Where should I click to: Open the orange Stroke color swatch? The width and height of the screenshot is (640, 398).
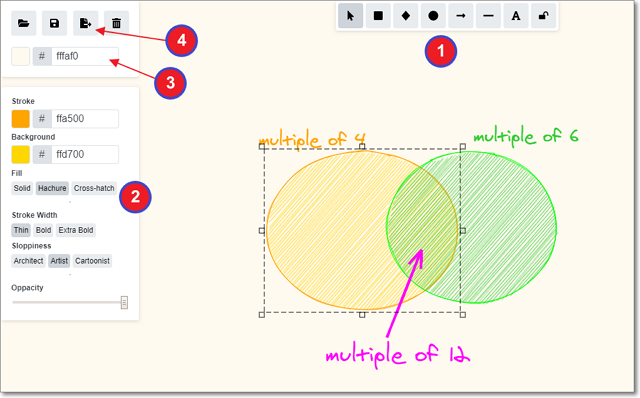click(x=20, y=119)
